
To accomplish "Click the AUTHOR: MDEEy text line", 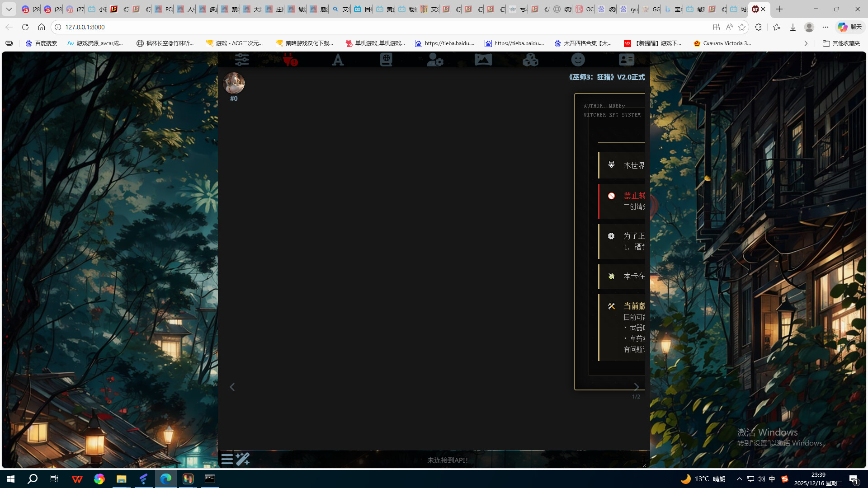I will 604,106.
